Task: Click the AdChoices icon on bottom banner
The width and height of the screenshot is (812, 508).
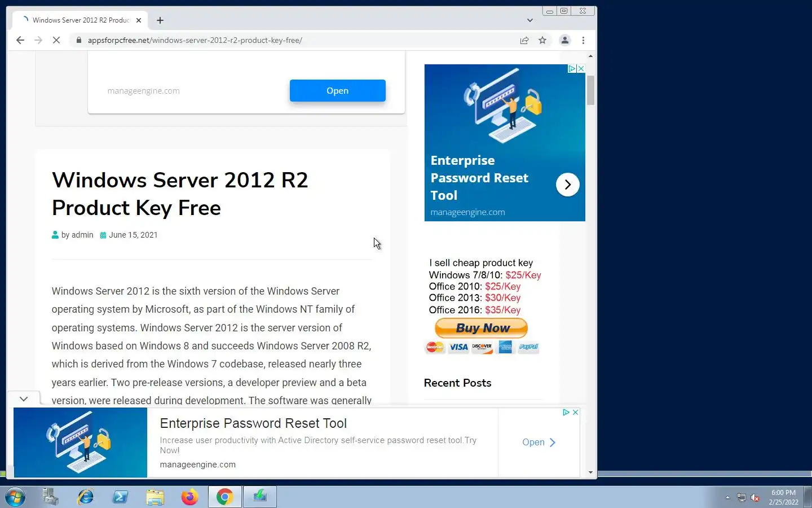Action: click(x=566, y=412)
